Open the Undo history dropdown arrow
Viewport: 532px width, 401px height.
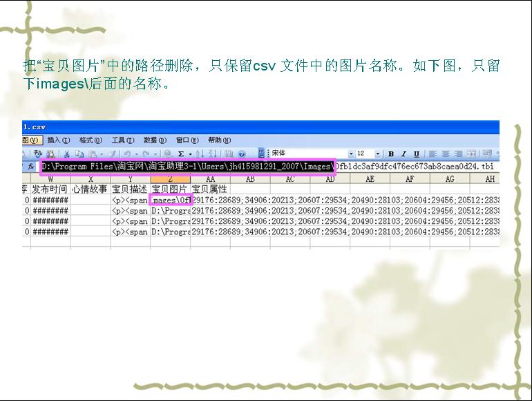(136, 154)
